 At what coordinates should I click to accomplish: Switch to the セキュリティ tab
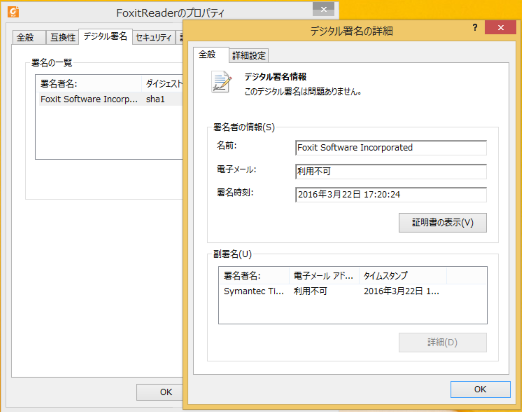(x=154, y=37)
